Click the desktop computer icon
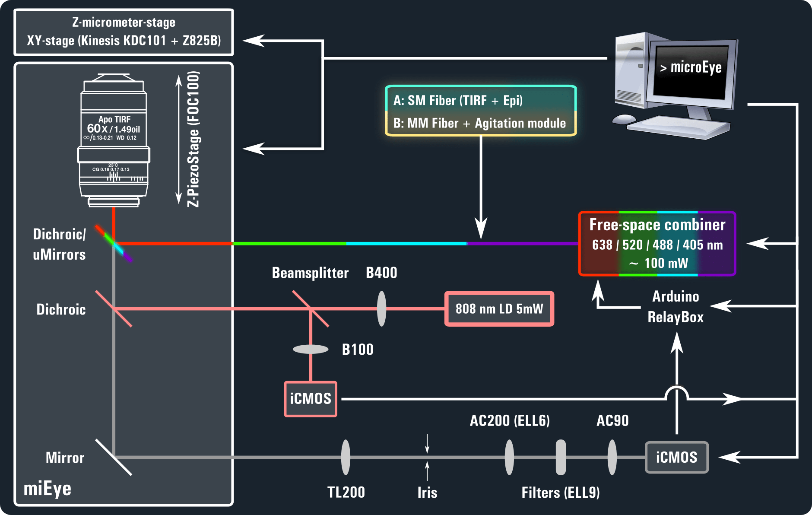The height and width of the screenshot is (515, 812). (x=675, y=86)
